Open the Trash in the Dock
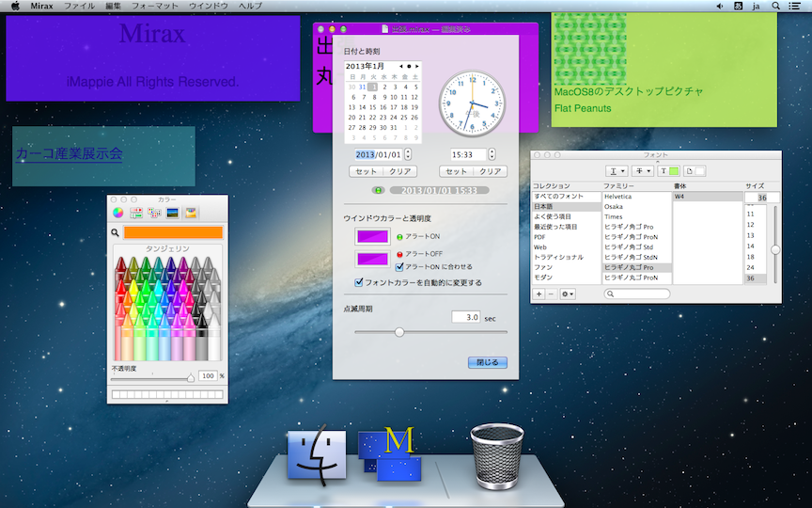This screenshot has height=508, width=812. (x=496, y=456)
